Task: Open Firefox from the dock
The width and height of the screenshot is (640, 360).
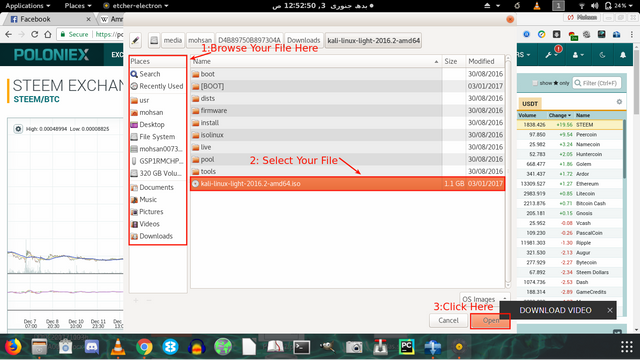Action: pos(13,347)
